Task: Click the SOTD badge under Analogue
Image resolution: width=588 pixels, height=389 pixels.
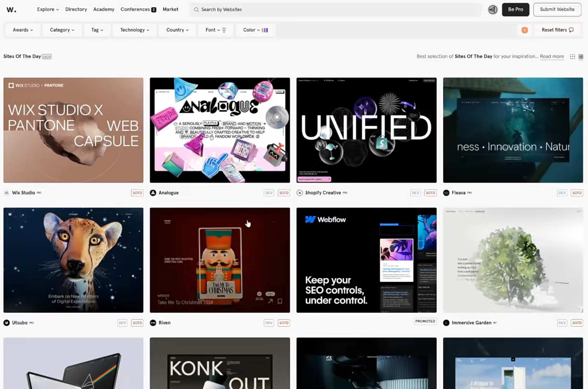Action: point(284,193)
